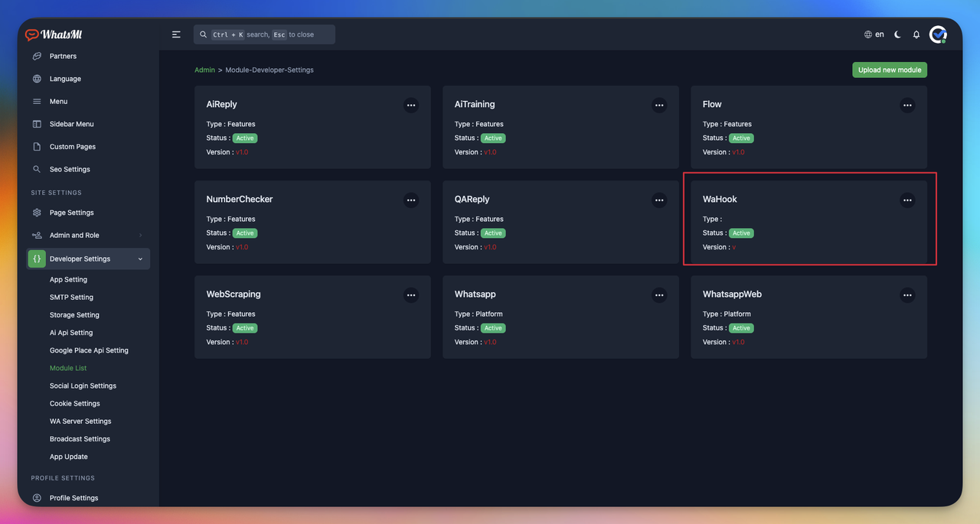This screenshot has height=524, width=980.
Task: Open WebScraping module options menu
Action: [411, 295]
